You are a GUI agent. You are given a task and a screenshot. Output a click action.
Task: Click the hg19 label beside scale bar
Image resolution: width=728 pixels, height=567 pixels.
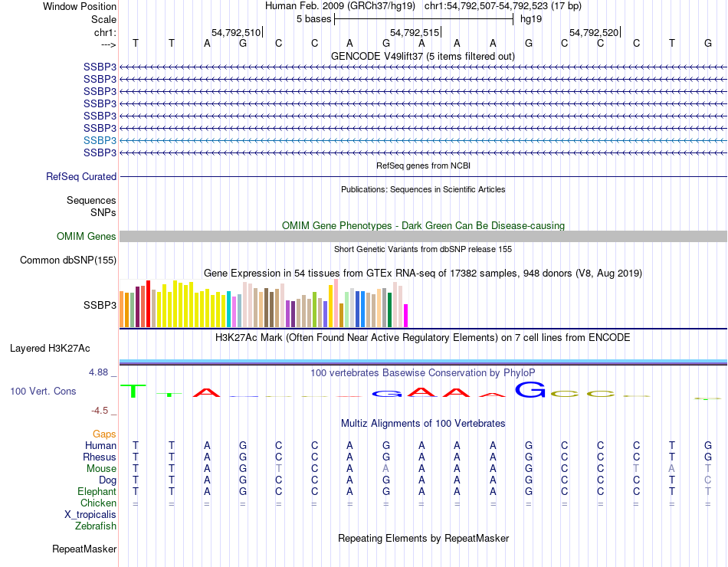tap(531, 19)
